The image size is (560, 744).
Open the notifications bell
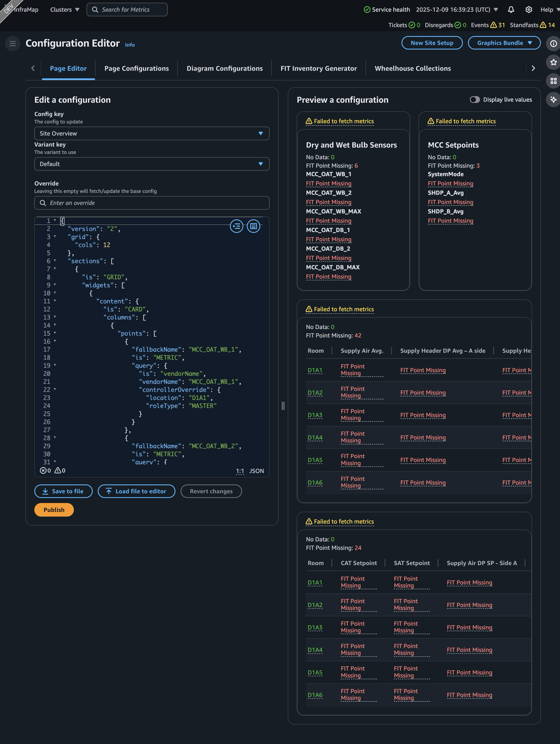[x=511, y=9]
